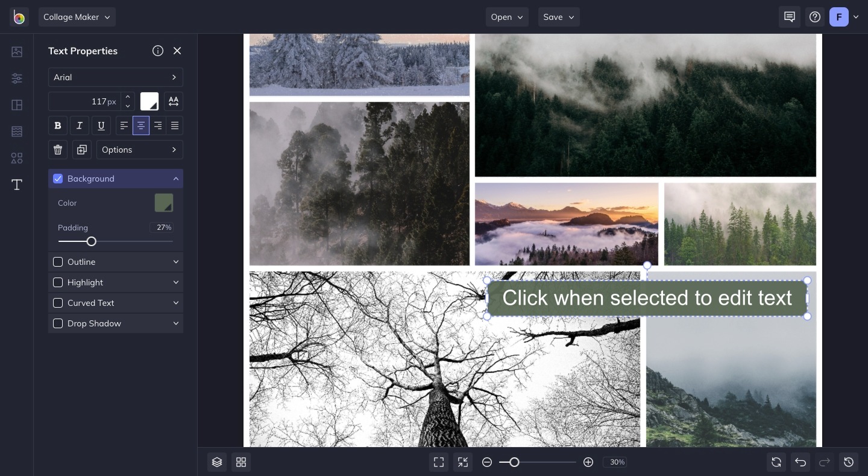Select center text alignment
This screenshot has height=476, width=868.
pos(141,125)
